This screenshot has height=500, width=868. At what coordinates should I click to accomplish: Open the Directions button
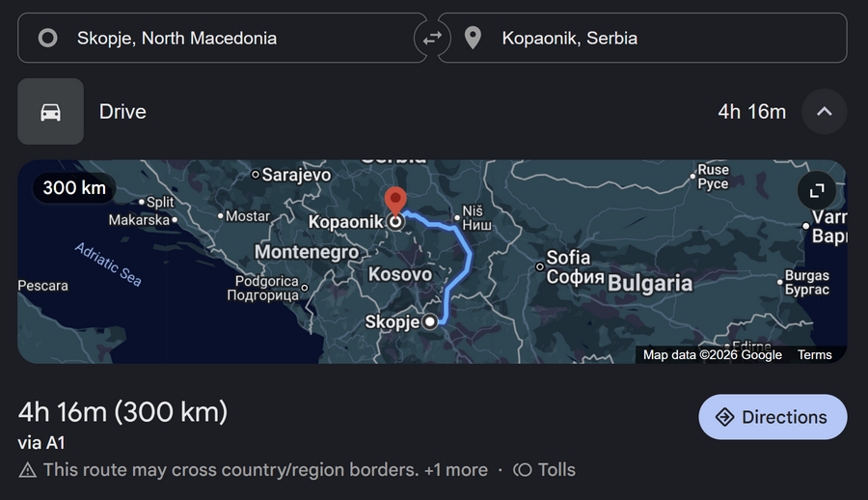tap(773, 417)
